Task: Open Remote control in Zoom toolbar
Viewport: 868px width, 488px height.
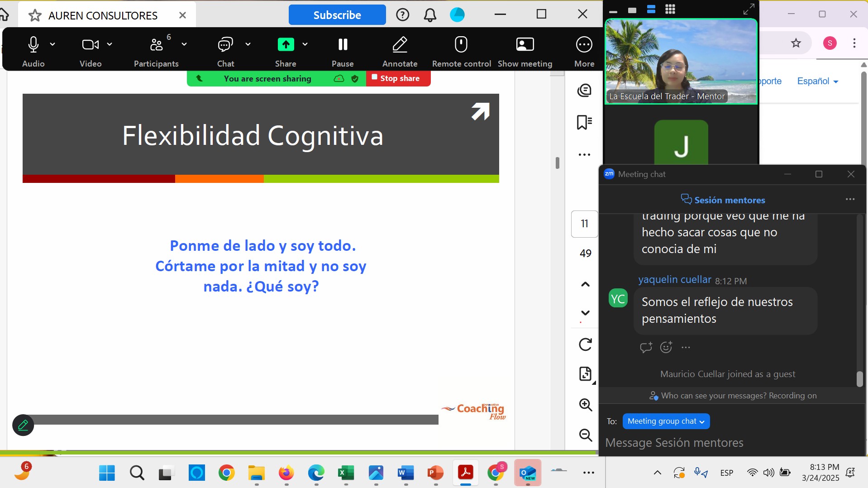Action: [x=461, y=45]
